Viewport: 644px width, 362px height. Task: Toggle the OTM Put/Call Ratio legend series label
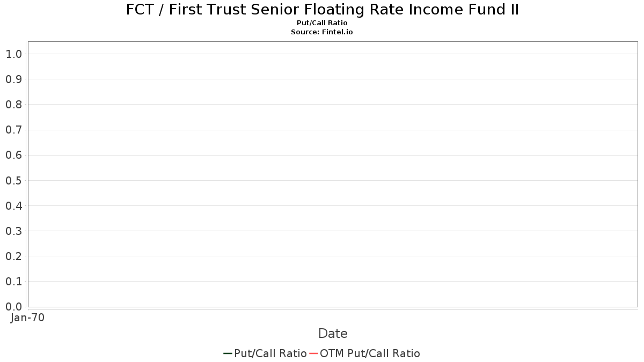click(x=370, y=353)
